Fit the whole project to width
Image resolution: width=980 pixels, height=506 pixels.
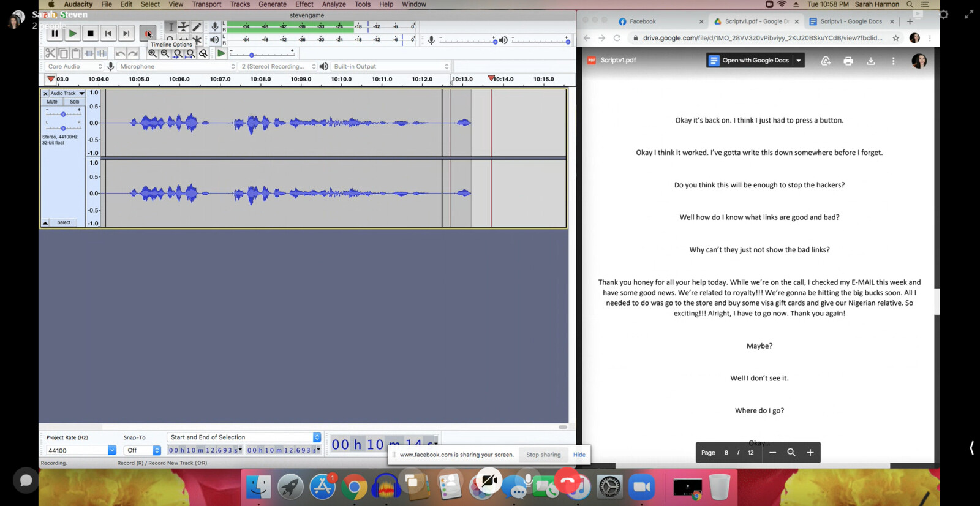pyautogui.click(x=190, y=53)
